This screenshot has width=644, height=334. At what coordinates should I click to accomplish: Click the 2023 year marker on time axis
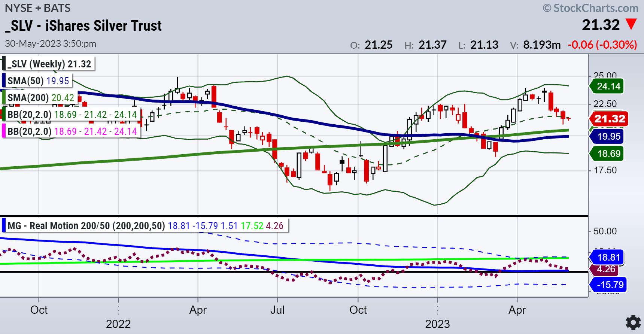tap(437, 324)
